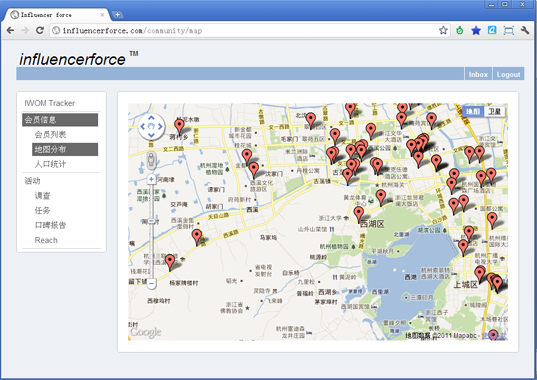Click the Google logo on map
The width and height of the screenshot is (537, 380).
point(146,332)
